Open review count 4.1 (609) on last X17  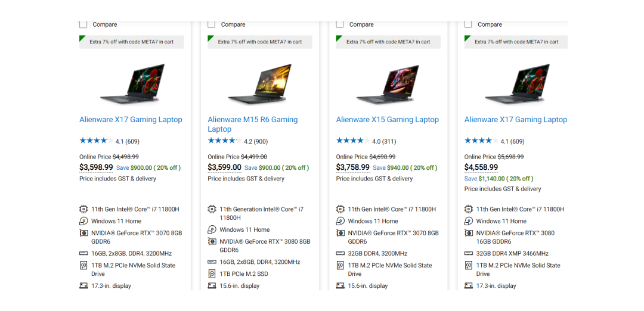(512, 142)
